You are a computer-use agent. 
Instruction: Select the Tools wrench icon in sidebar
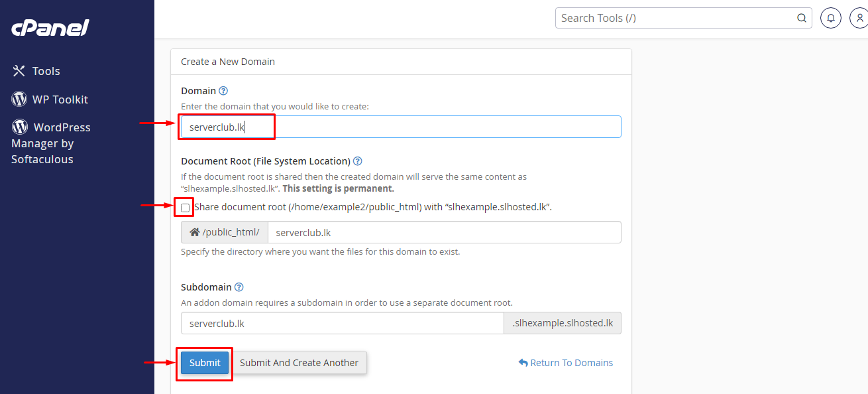pyautogui.click(x=19, y=70)
